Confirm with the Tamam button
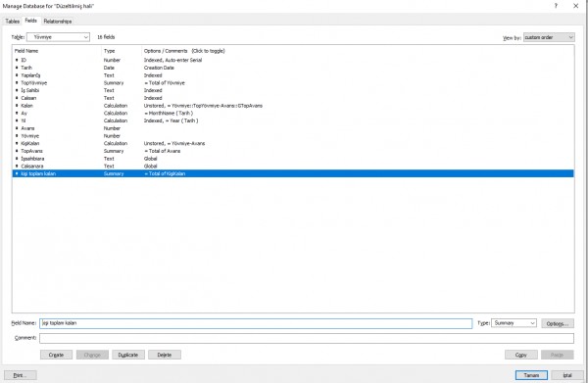 pyautogui.click(x=531, y=375)
